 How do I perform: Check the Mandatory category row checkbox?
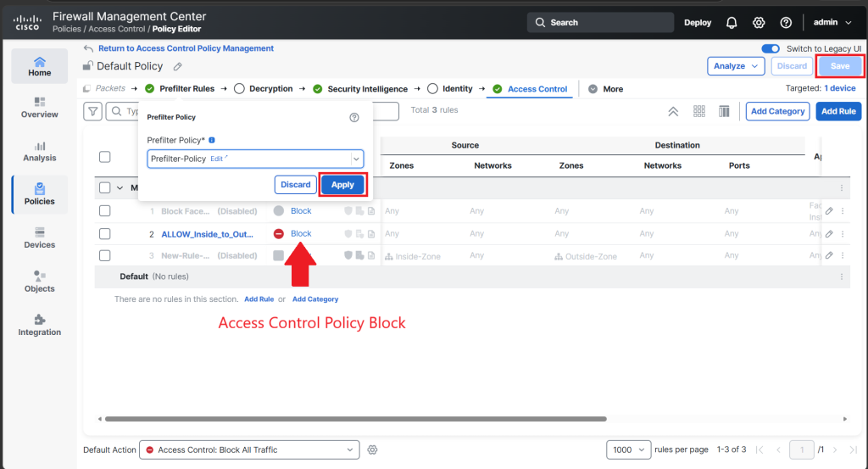pos(104,187)
